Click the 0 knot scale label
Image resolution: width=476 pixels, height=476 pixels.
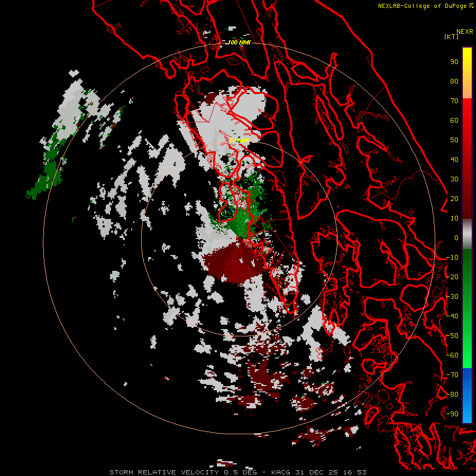point(456,238)
